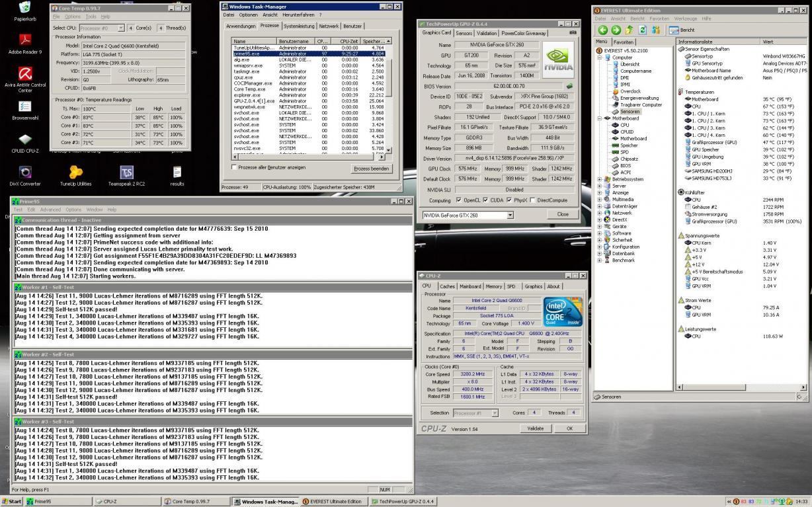
Task: Open CPUID CPU-Z desktop icon
Action: [25, 143]
